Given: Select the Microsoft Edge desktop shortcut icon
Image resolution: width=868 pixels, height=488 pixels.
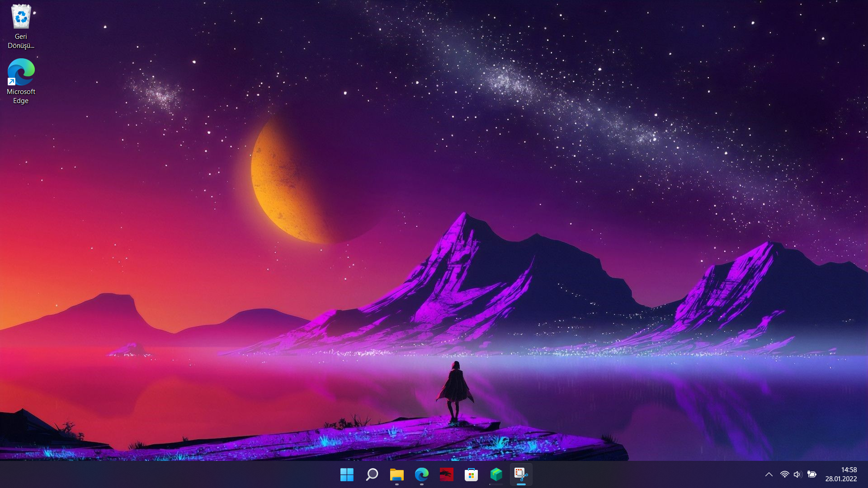Looking at the screenshot, I should click(21, 72).
